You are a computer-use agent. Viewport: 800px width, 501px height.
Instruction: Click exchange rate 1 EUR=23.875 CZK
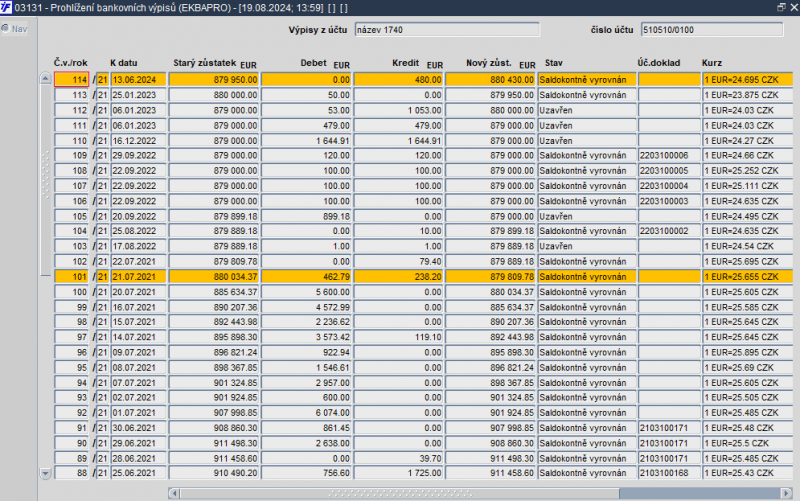[748, 95]
